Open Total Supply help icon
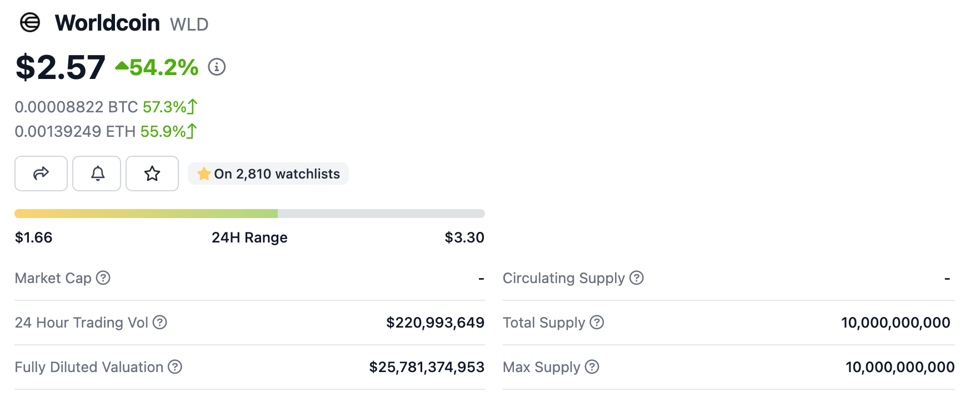 (x=597, y=322)
